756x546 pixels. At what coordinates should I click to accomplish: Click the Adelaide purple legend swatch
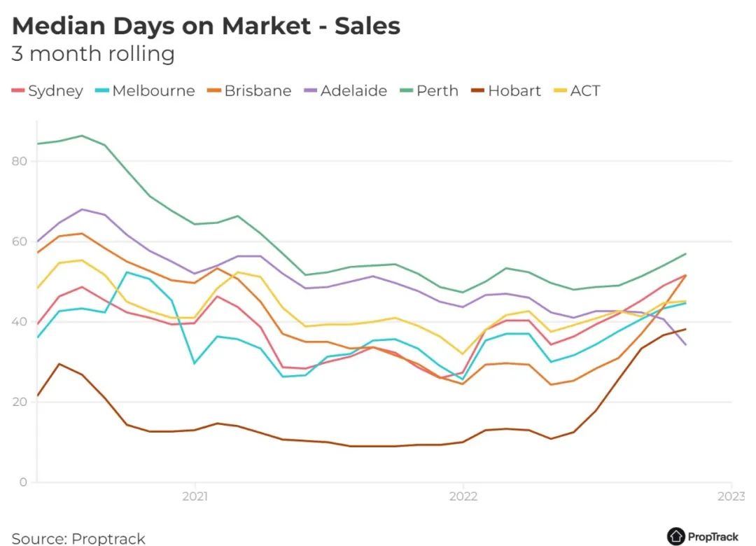pos(311,91)
